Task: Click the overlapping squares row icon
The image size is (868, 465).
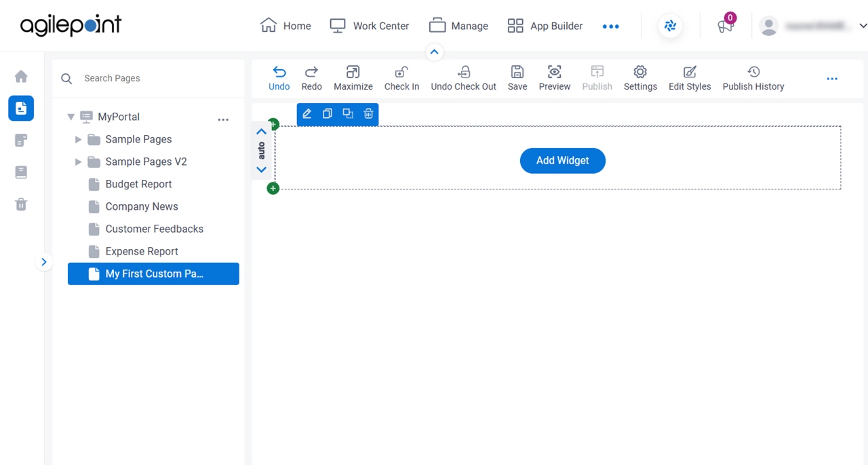Action: click(348, 114)
